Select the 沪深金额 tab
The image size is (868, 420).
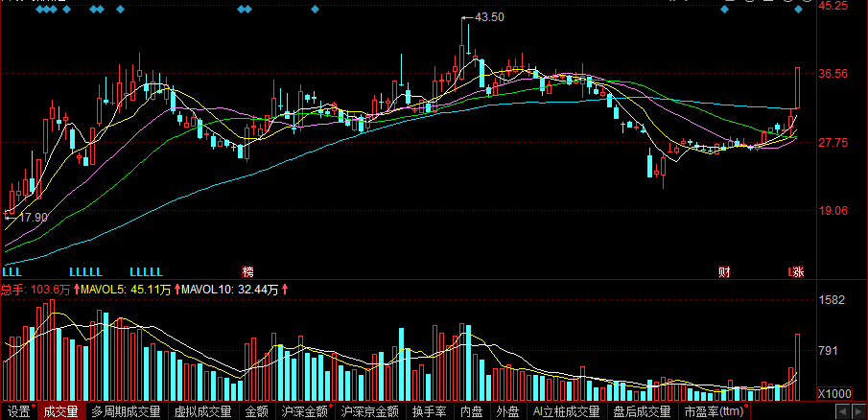[x=304, y=411]
